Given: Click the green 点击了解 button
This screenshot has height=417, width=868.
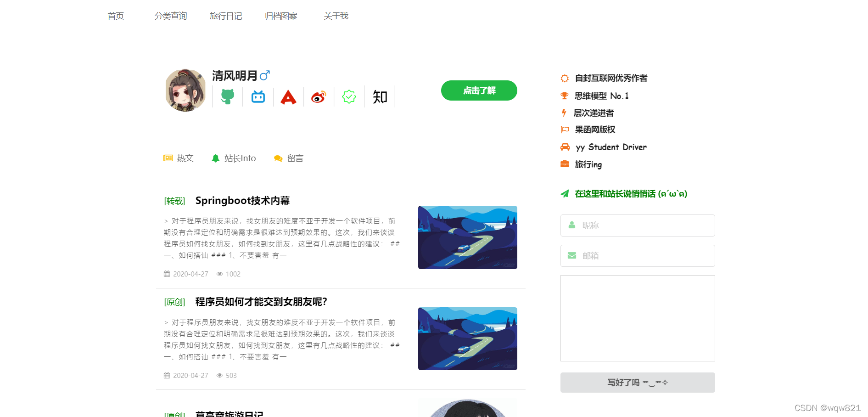Looking at the screenshot, I should coord(479,90).
